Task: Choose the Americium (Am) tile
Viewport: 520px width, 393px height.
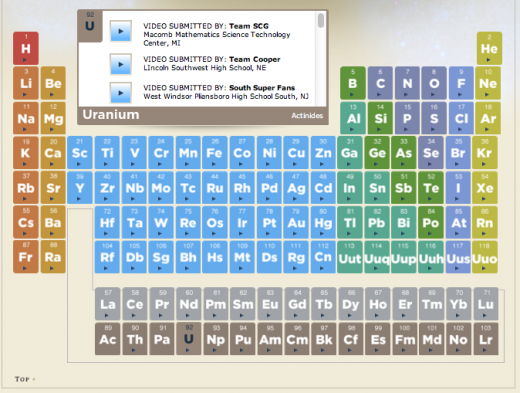Action: coord(270,339)
